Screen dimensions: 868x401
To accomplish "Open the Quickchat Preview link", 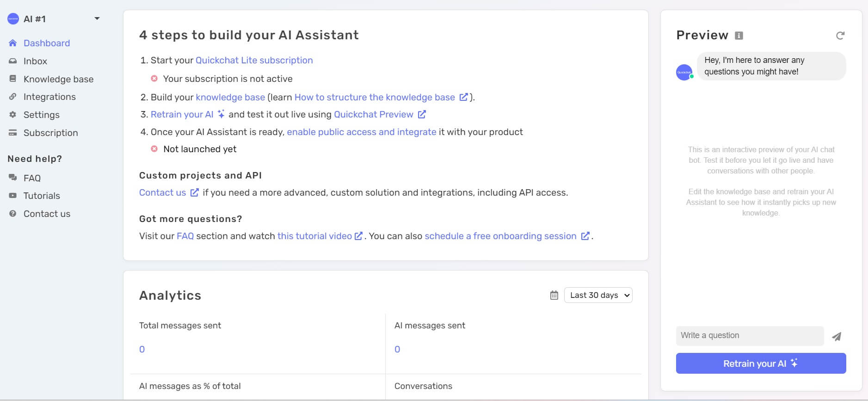I will tap(374, 114).
